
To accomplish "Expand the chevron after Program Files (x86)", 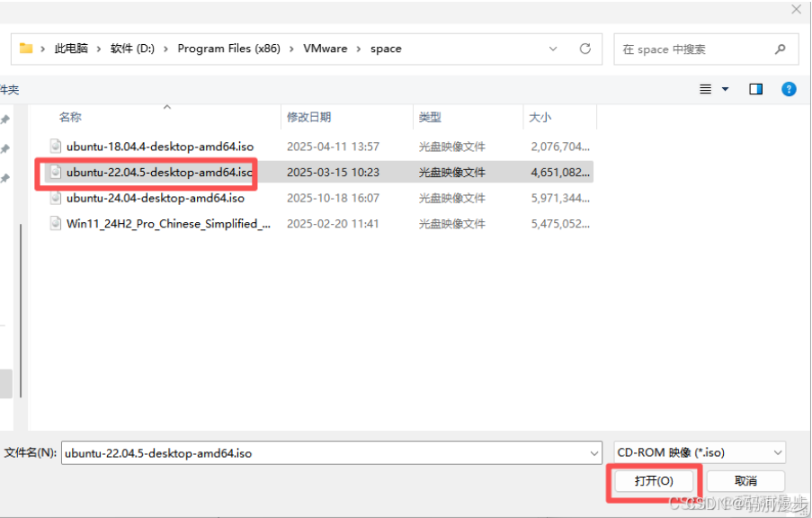I will point(291,49).
